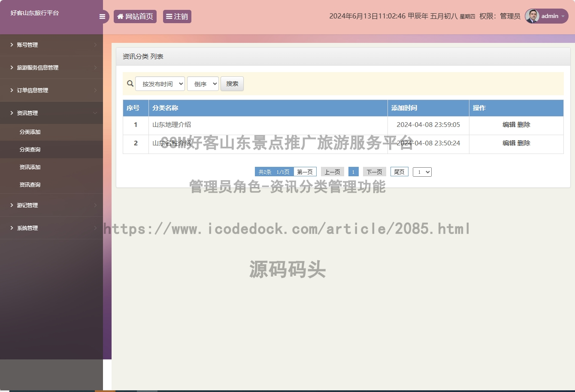
Task: Click the admin avatar picture
Action: [x=532, y=16]
